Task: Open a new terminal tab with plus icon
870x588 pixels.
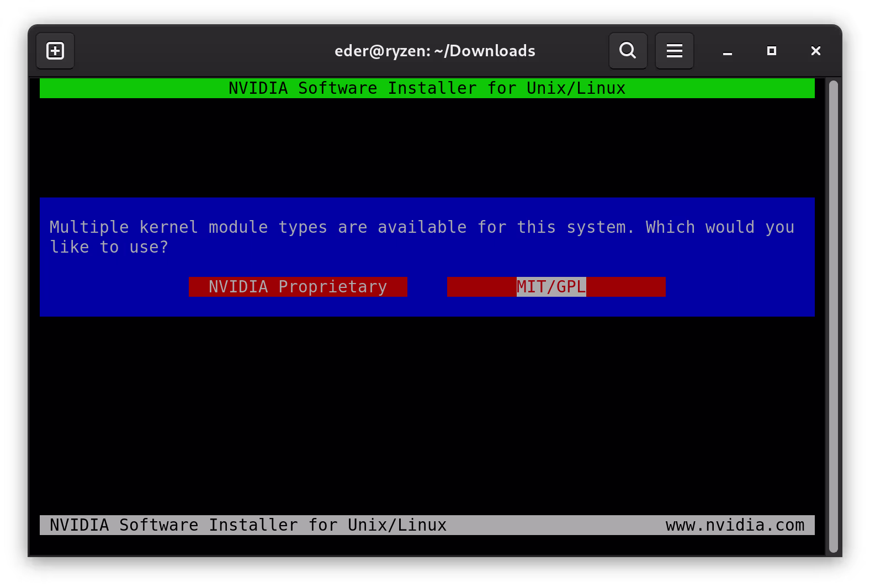Action: click(x=55, y=51)
